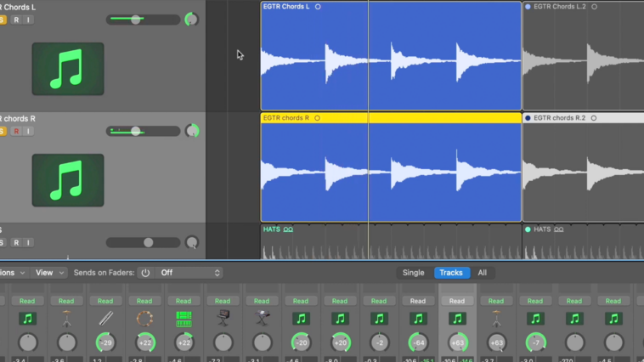Image resolution: width=644 pixels, height=362 pixels.
Task: Switch the mixer to Tracks view
Action: click(x=451, y=273)
